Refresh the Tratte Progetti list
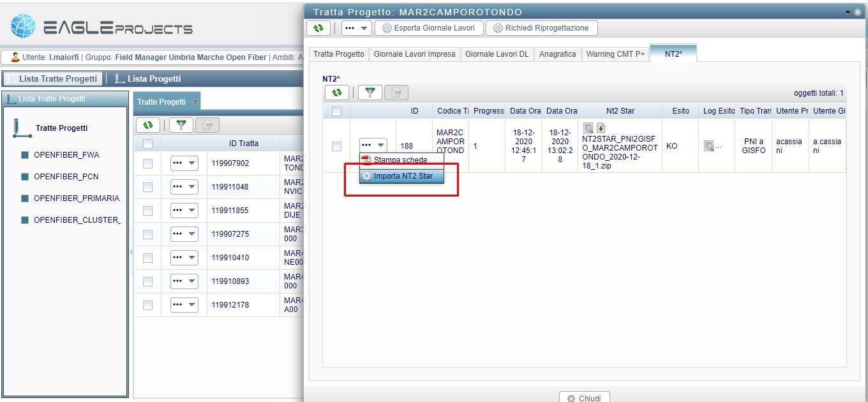868x402 pixels. click(148, 125)
